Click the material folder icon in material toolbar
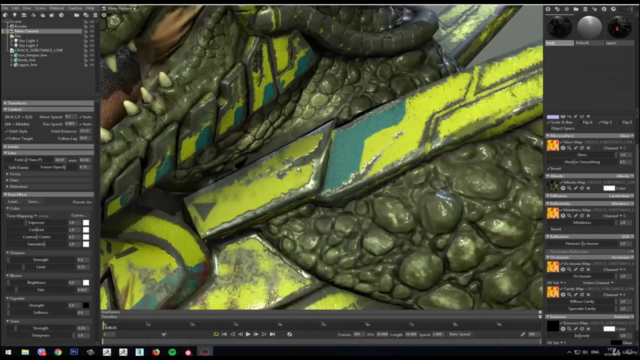Viewport: 640px width, 360px height. coord(576,9)
